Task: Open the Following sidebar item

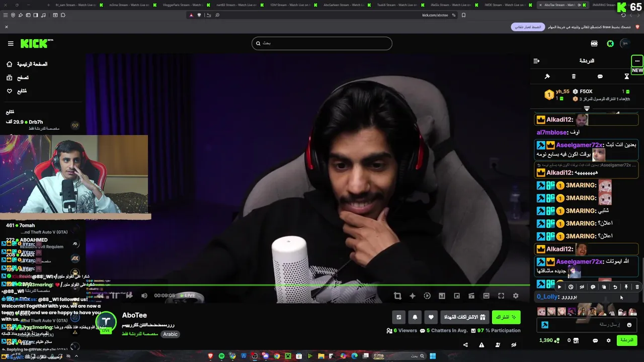Action: 17,91
